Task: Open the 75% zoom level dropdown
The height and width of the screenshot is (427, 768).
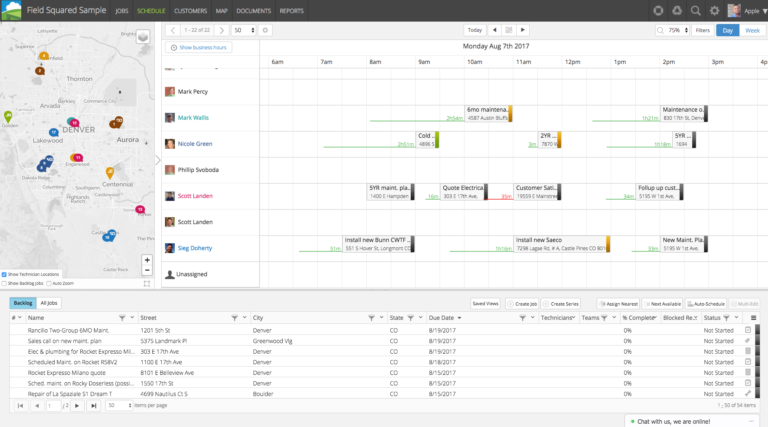Action: (678, 30)
